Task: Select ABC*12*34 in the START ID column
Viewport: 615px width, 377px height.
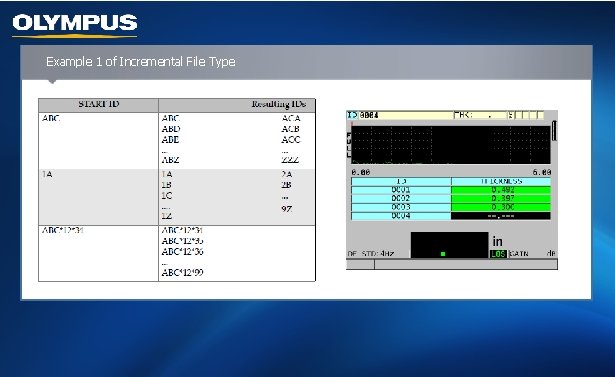Action: click(63, 230)
